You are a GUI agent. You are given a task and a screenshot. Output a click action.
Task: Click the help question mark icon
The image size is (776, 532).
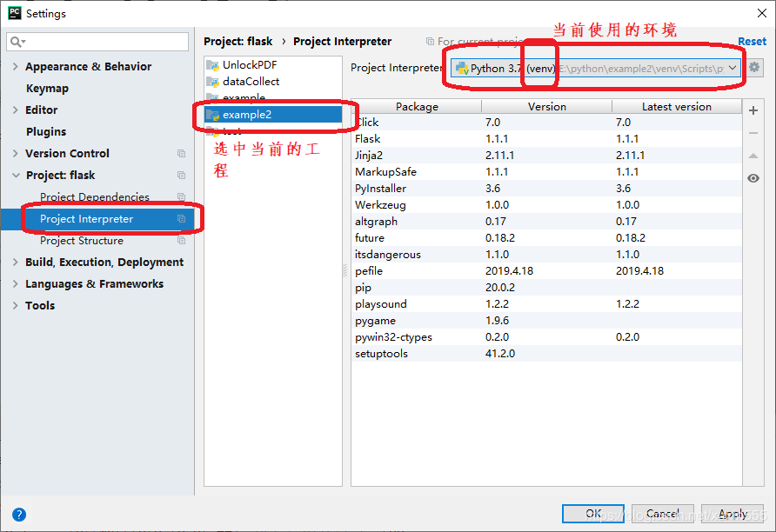pos(19,515)
